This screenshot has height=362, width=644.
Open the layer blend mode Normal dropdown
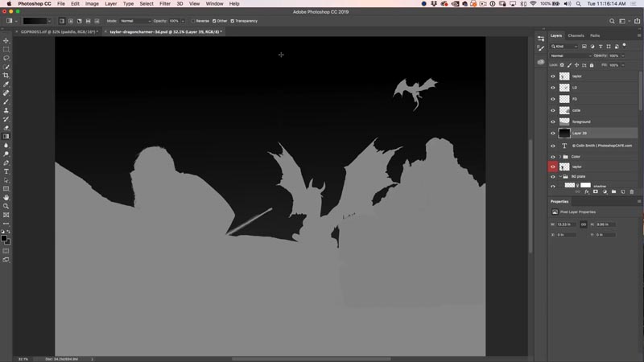[x=571, y=56]
